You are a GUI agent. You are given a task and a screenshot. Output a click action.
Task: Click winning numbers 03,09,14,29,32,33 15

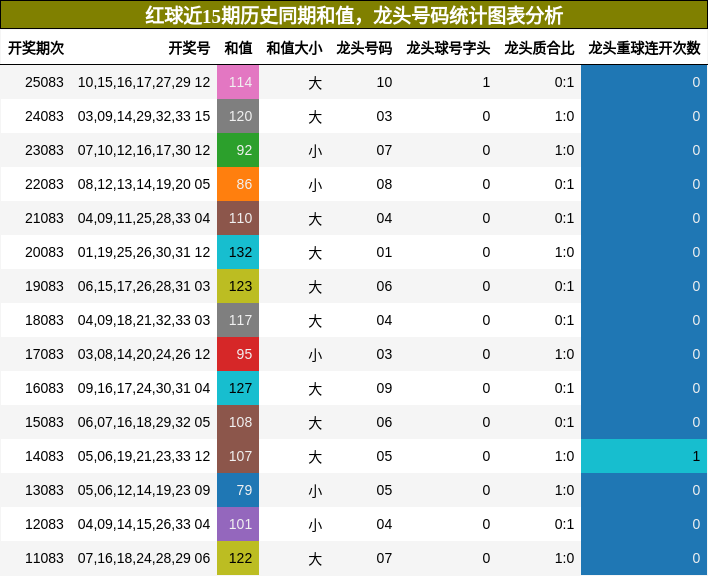(x=144, y=116)
